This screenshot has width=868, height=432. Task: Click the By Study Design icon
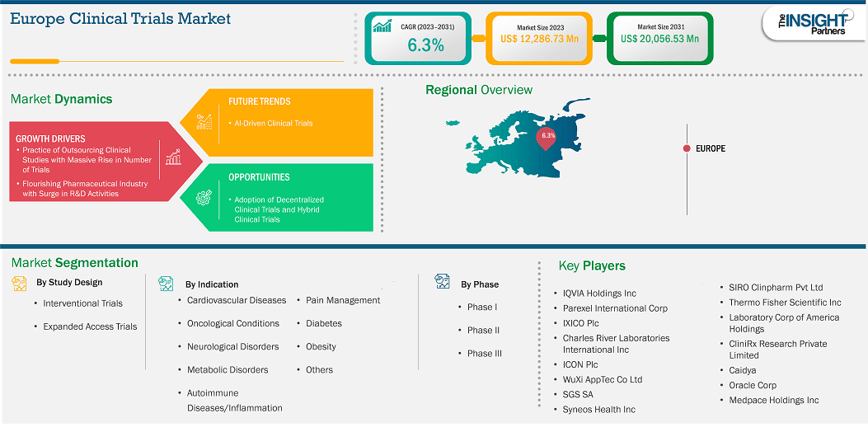pyautogui.click(x=19, y=284)
